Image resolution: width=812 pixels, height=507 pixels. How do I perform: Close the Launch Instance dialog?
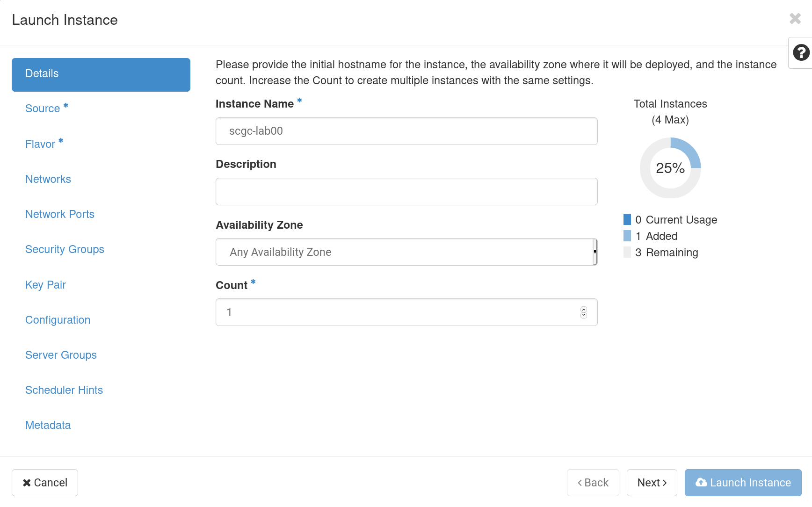[795, 19]
